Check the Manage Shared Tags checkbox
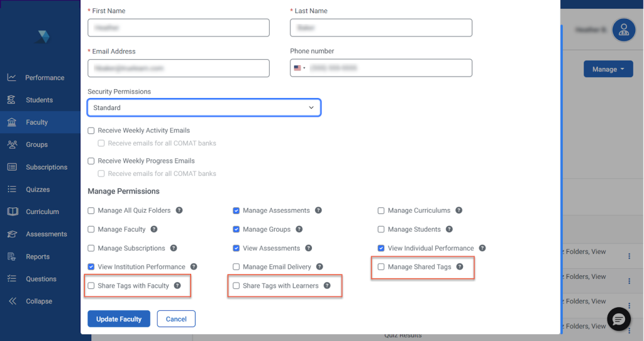 point(381,267)
